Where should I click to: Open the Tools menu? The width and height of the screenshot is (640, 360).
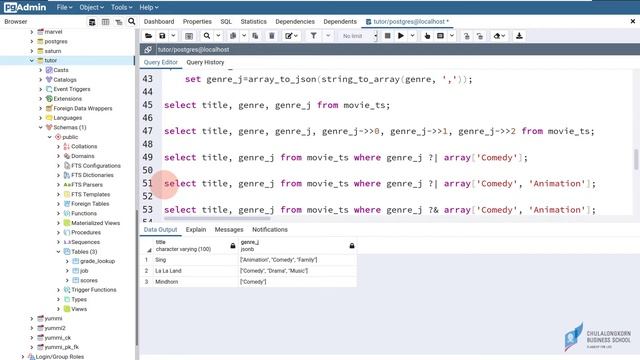tap(121, 7)
